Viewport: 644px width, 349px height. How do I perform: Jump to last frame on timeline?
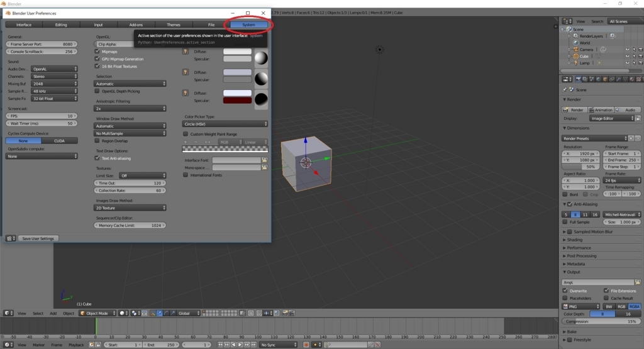pos(253,345)
